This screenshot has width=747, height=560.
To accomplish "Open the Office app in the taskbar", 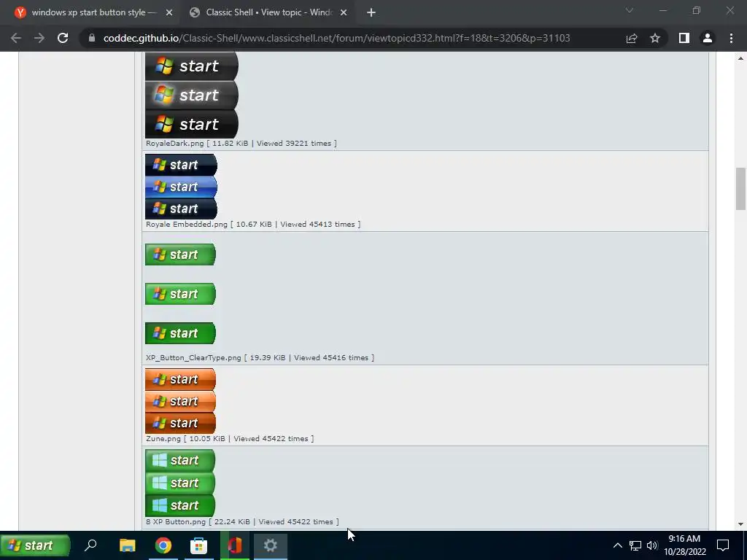I will pyautogui.click(x=235, y=545).
